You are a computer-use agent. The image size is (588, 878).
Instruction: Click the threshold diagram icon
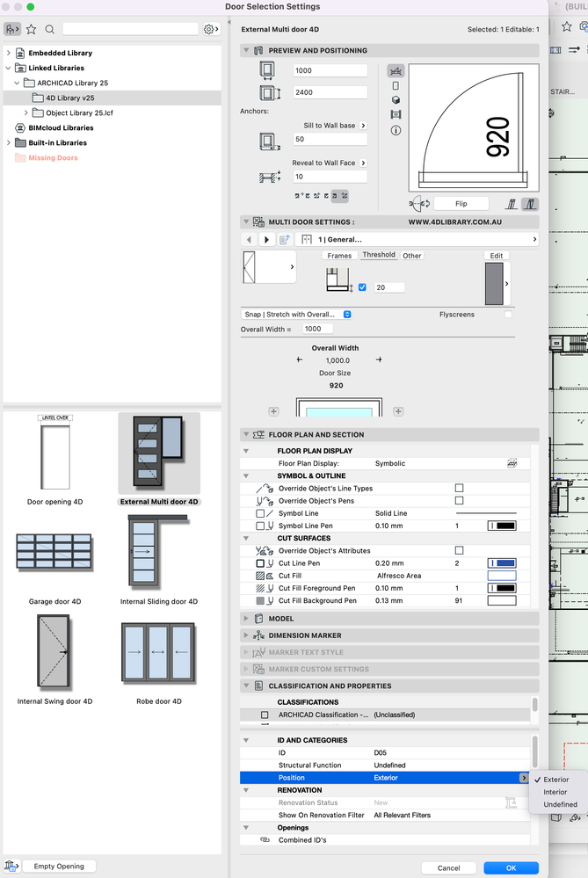[x=338, y=279]
